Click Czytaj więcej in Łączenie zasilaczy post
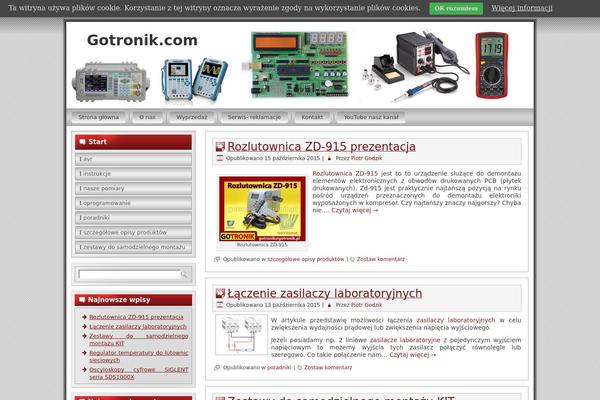This screenshot has height=400, width=600. 413,355
